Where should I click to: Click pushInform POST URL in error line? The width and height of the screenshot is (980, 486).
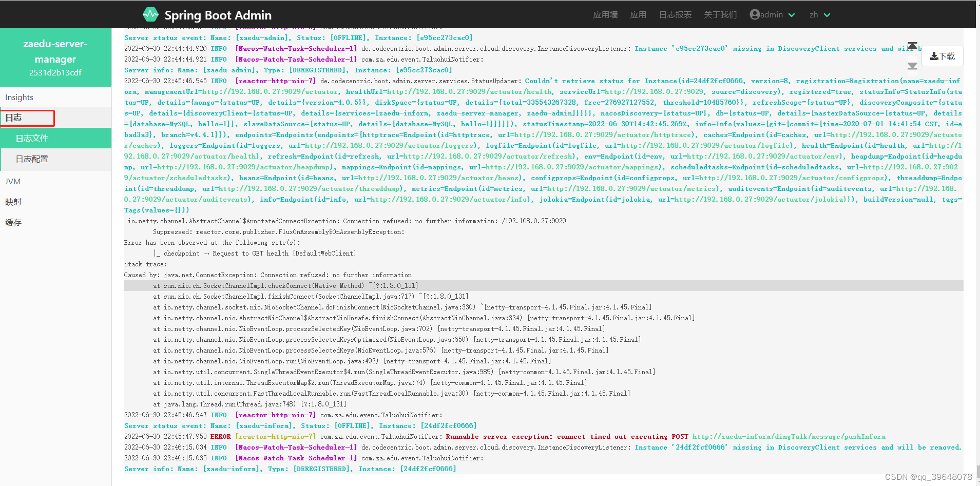click(789, 437)
